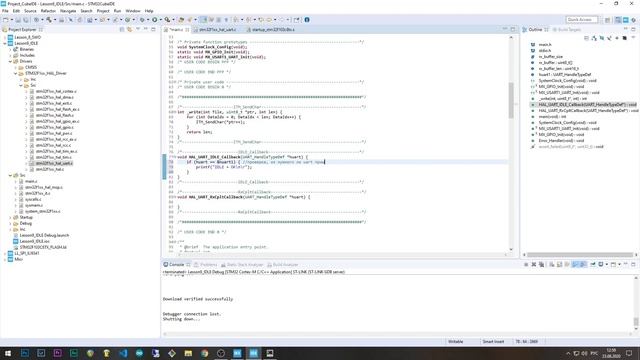This screenshot has height=360, width=640.
Task: Maximize the editor area
Action: [x=513, y=29]
